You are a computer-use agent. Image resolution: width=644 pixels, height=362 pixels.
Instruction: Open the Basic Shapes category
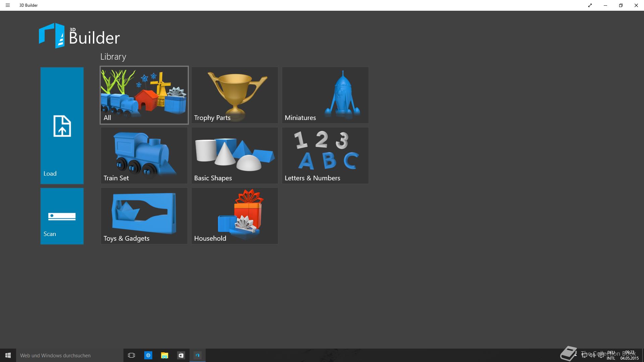pyautogui.click(x=235, y=156)
